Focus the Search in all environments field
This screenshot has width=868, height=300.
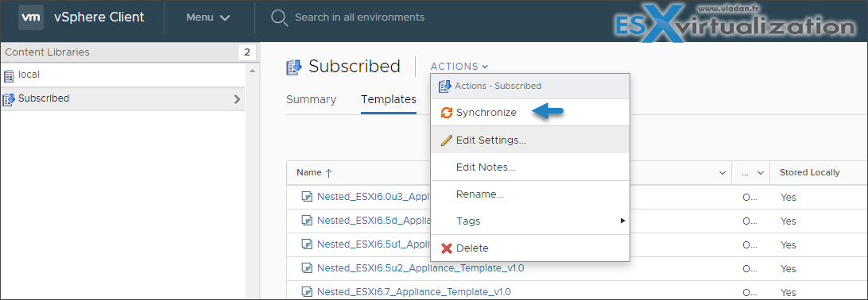pos(360,17)
